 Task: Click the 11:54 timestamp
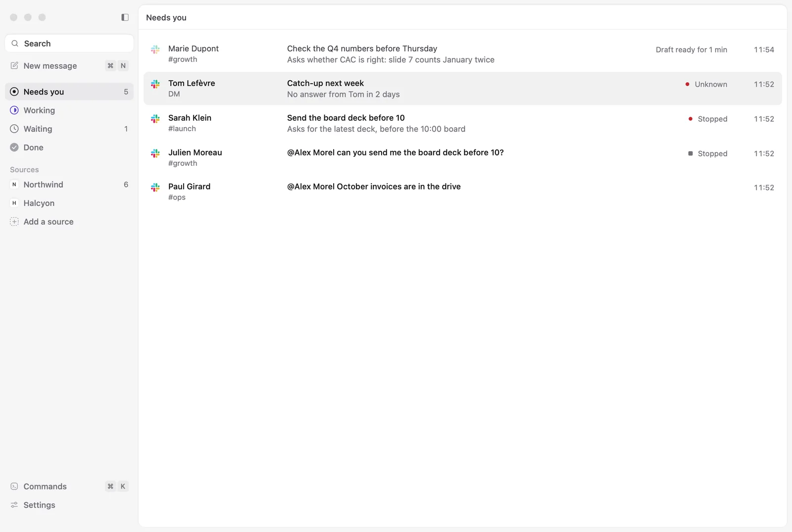point(764,49)
